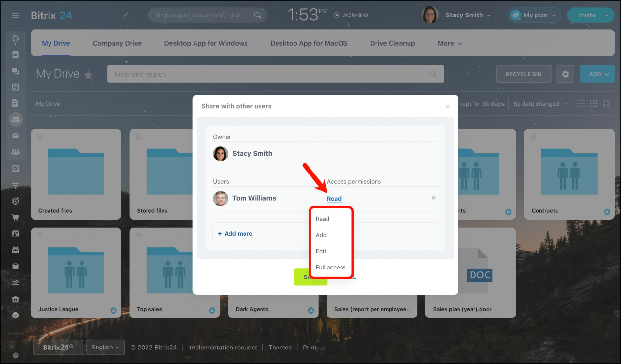Open the sliders settings sidebar icon
This screenshot has width=621, height=364.
[x=16, y=282]
